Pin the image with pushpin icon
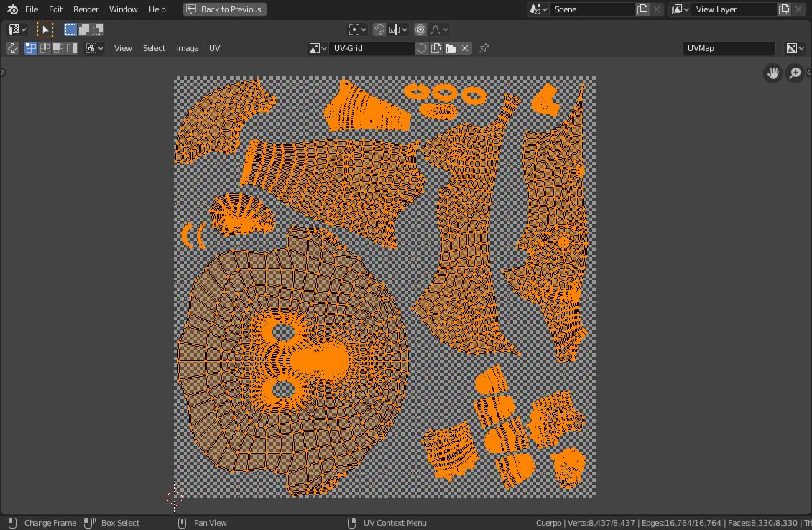The width and height of the screenshot is (812, 530). (x=483, y=48)
